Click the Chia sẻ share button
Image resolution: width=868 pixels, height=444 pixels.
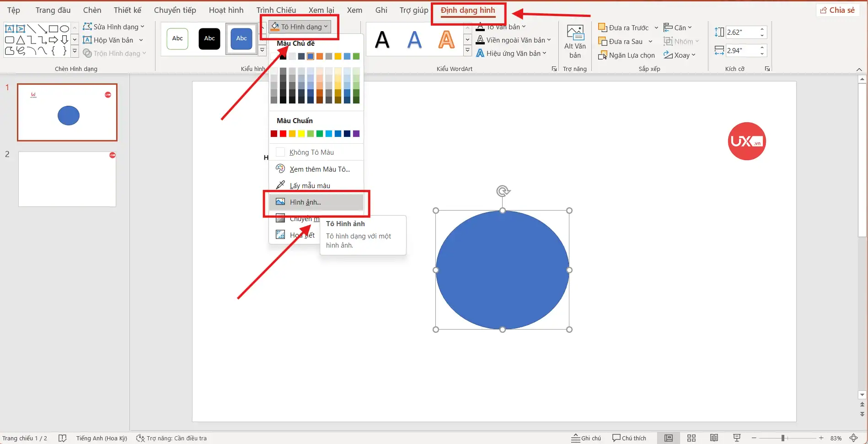(x=837, y=10)
